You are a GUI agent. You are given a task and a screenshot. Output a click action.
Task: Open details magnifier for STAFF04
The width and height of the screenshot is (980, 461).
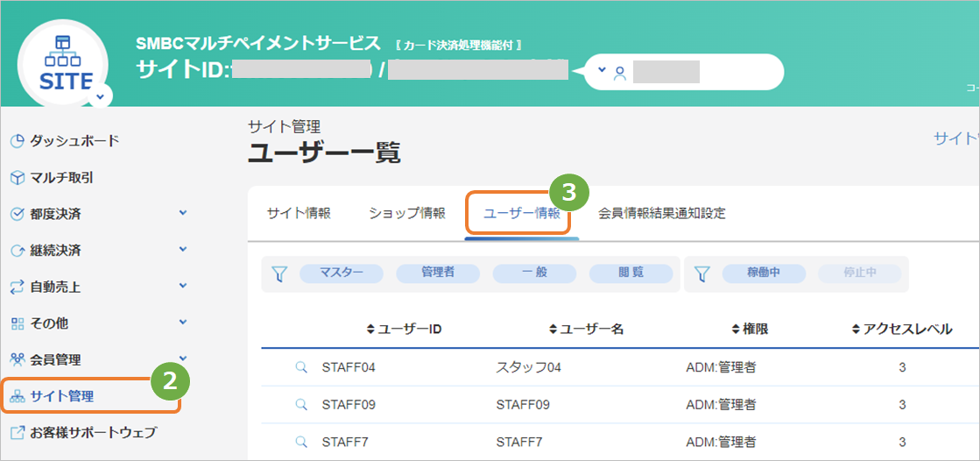(x=301, y=367)
